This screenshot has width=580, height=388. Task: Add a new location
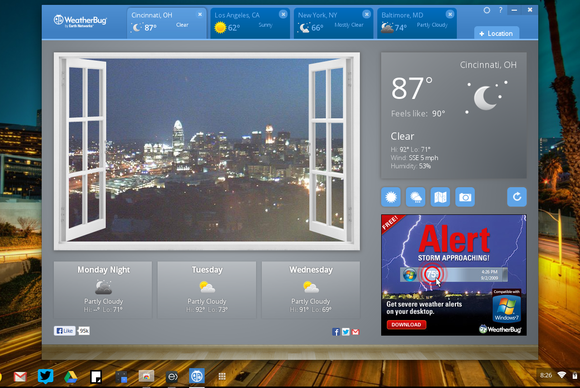click(496, 33)
